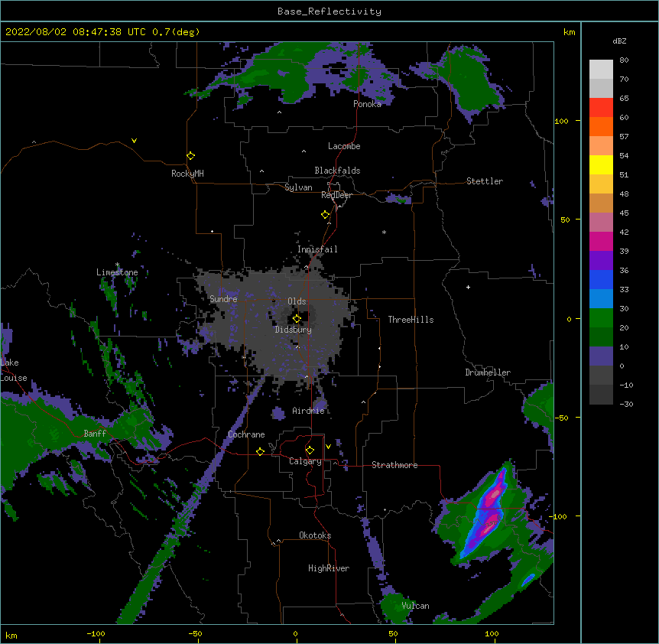Click the magenta 42 dBZ legend swatch

click(601, 241)
